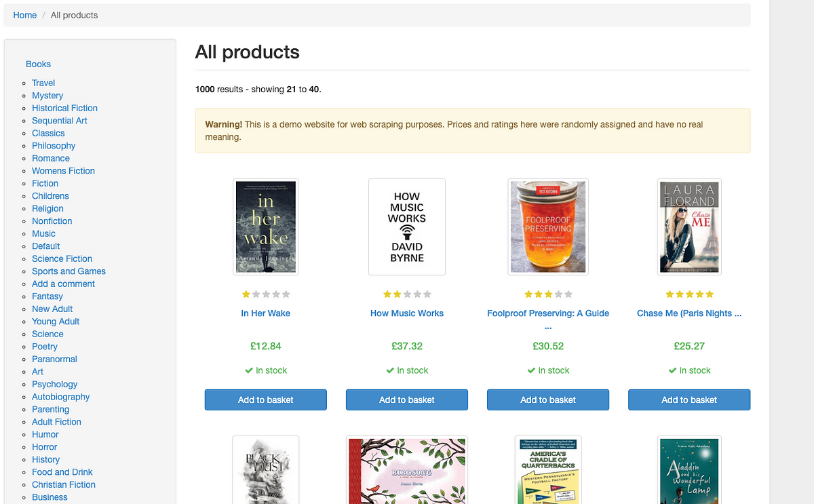Select the Travel category
This screenshot has width=814, height=504.
coord(43,83)
